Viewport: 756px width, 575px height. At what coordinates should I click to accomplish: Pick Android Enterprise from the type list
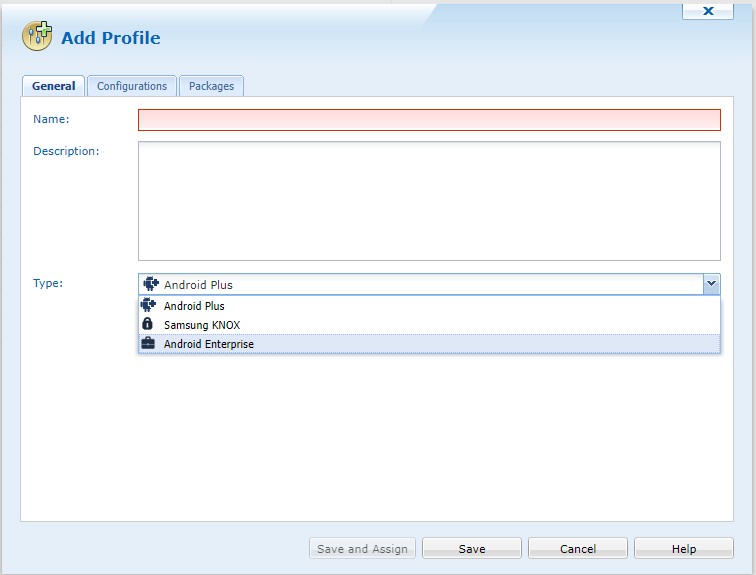pyautogui.click(x=209, y=344)
